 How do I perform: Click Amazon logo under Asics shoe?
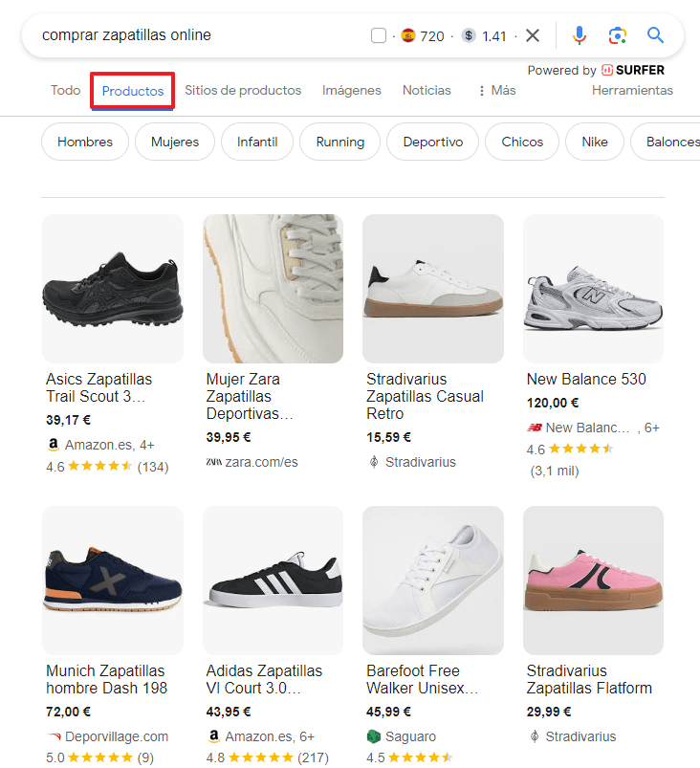[x=53, y=444]
